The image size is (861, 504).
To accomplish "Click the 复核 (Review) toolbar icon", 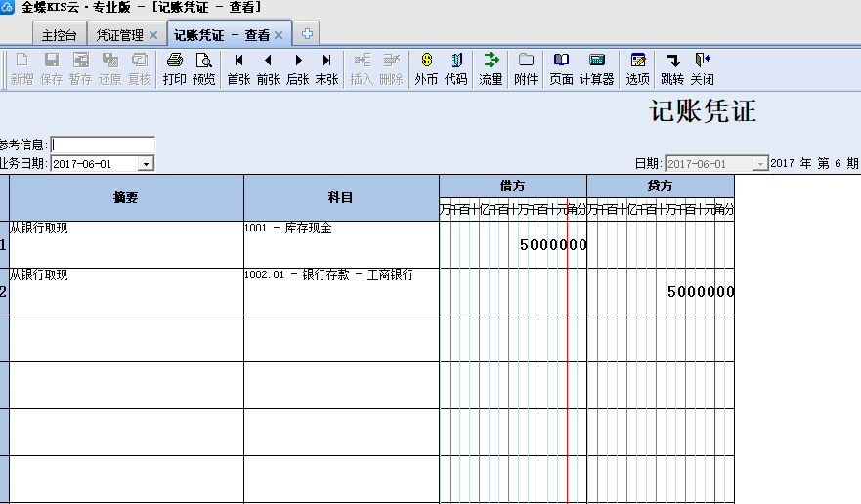I will pyautogui.click(x=140, y=68).
